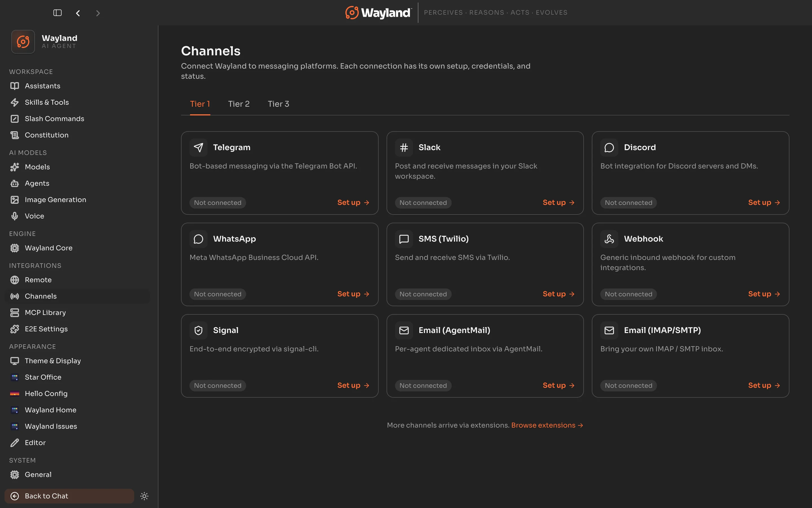The image size is (812, 508).
Task: Click the Remote globe icon
Action: point(14,280)
